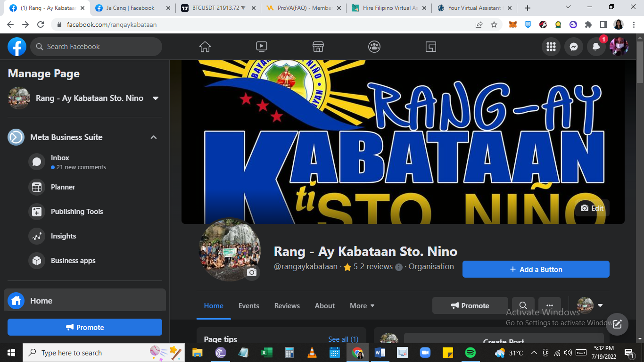The image size is (644, 362).
Task: Switch to the BTCUSDT browser tab
Action: click(x=217, y=8)
